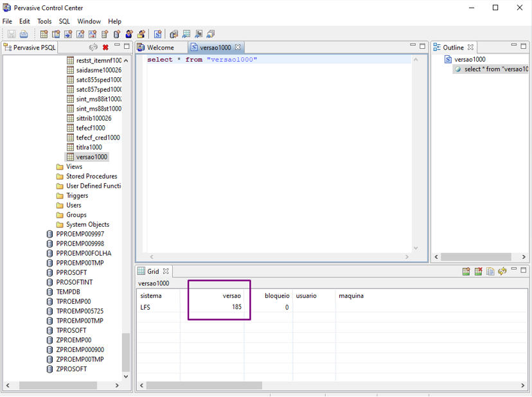
Task: Click the grid with blue arrow toolbar icon
Action: coord(186,34)
